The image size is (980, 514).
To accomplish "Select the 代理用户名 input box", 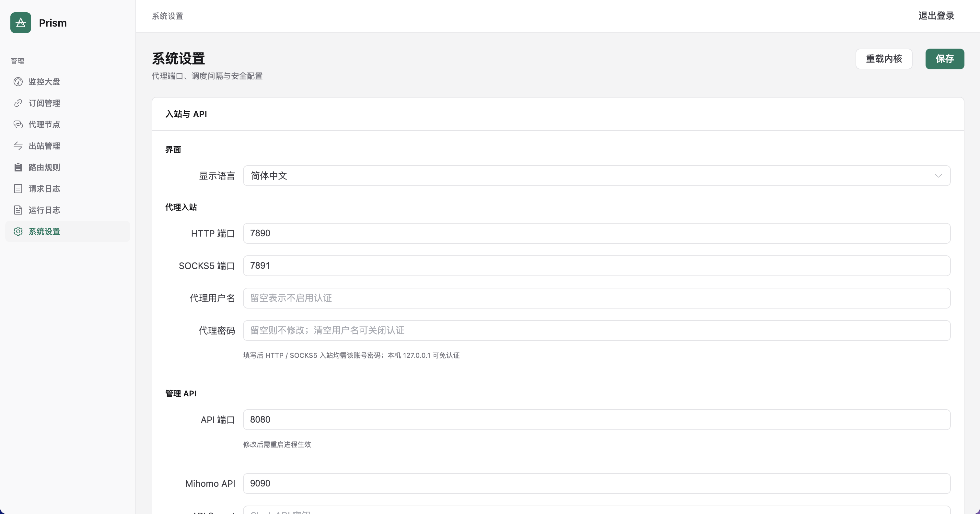I will point(597,298).
